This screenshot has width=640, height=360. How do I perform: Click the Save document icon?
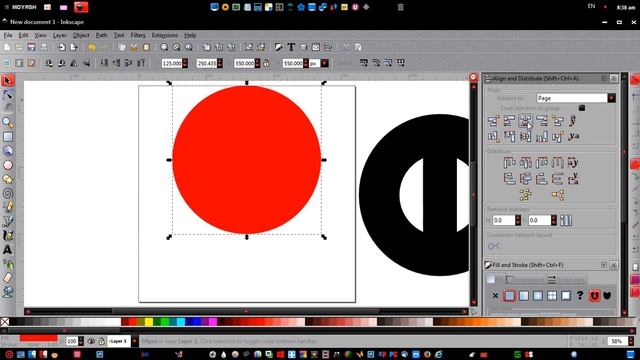(x=31, y=47)
